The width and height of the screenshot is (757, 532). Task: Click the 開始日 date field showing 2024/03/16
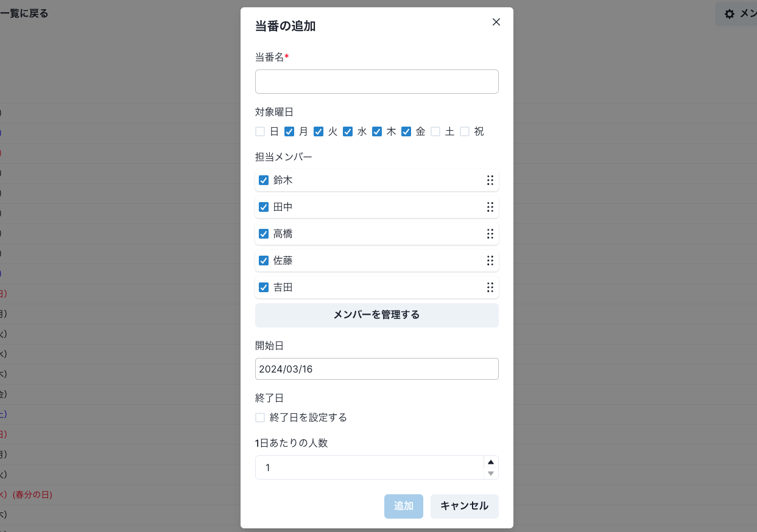click(x=376, y=368)
